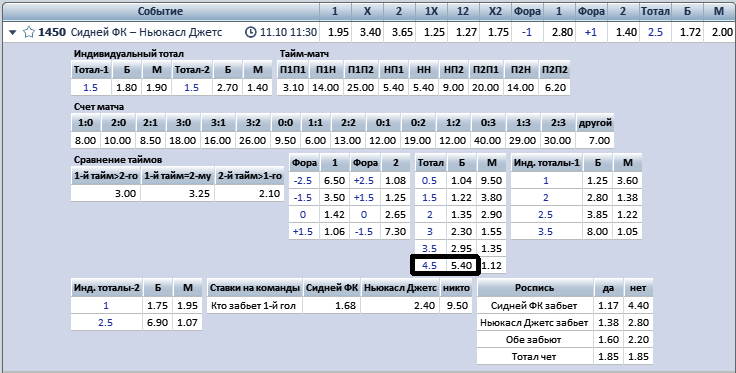The width and height of the screenshot is (736, 373).
Task: Select handicap +2.5 odds 1.08
Action: tap(396, 181)
